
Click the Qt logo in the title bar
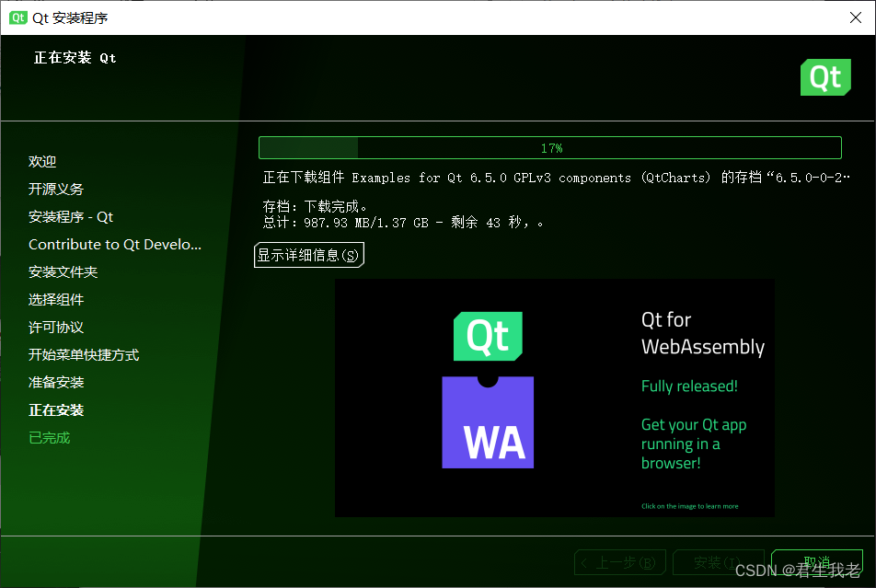click(17, 17)
